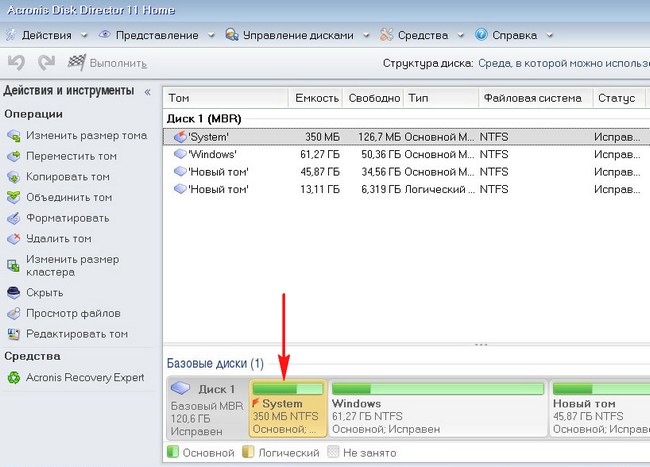Viewport: 650px width, 467px height.
Task: Click the Средства tools icon
Action: 386,35
